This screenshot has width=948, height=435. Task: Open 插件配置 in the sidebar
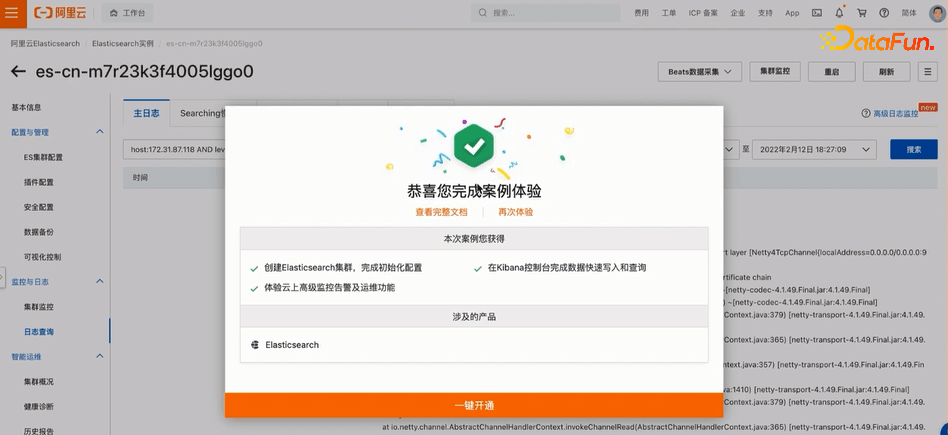click(x=39, y=182)
